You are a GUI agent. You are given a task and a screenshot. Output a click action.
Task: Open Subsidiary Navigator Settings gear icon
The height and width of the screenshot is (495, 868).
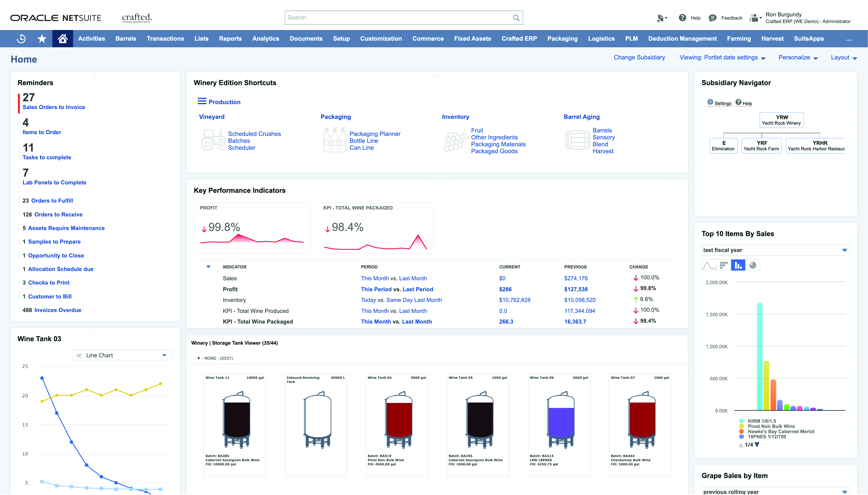pyautogui.click(x=710, y=102)
